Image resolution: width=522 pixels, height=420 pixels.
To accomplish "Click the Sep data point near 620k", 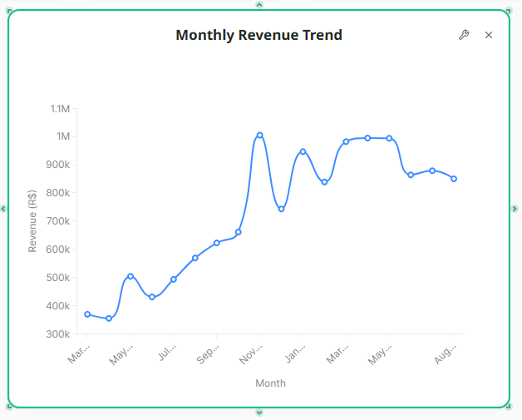I will pos(217,243).
